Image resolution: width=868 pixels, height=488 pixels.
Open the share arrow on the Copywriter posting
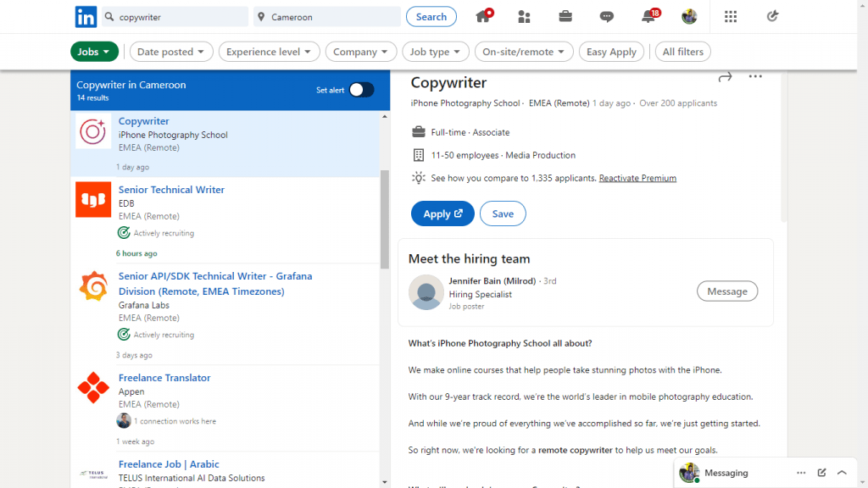pos(725,76)
